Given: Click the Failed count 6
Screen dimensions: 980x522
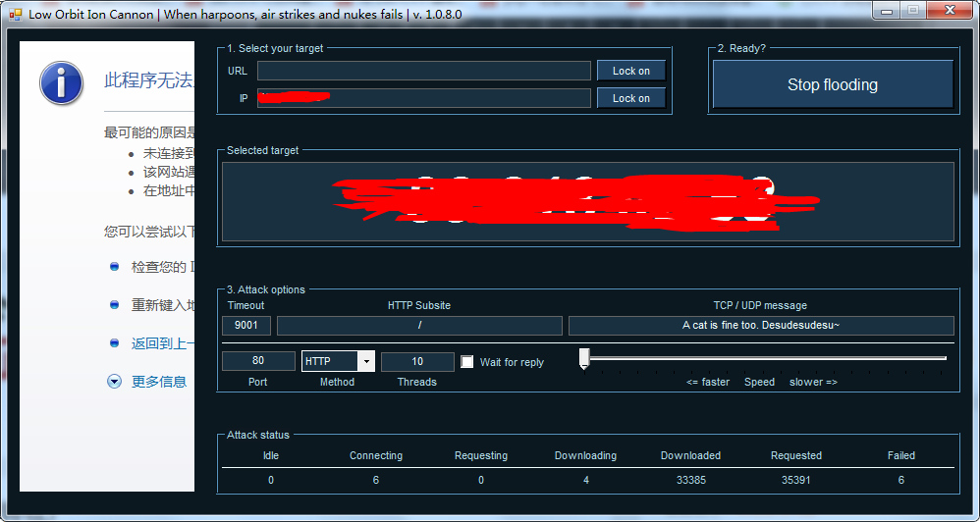Looking at the screenshot, I should [x=901, y=480].
